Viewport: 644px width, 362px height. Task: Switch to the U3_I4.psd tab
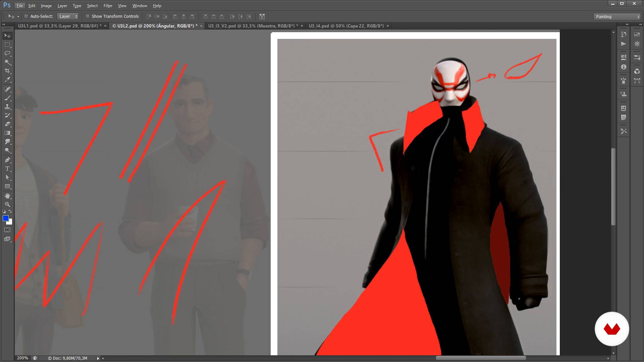[346, 26]
